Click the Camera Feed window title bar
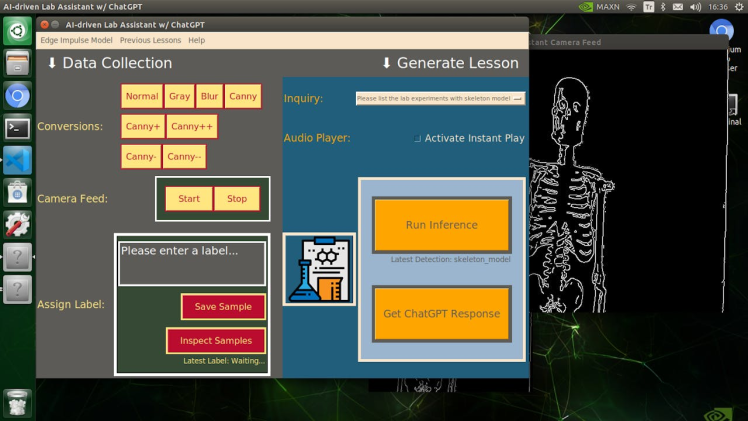 627,42
